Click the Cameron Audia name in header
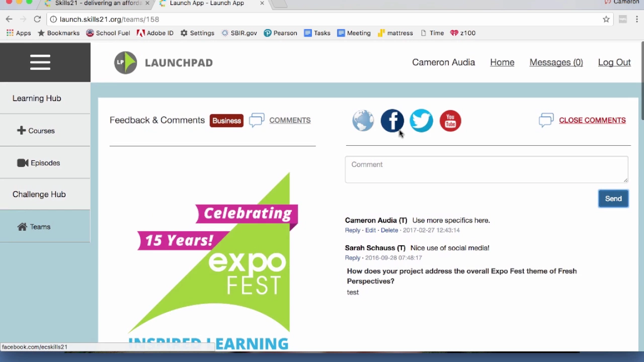The image size is (644, 362). click(x=443, y=62)
